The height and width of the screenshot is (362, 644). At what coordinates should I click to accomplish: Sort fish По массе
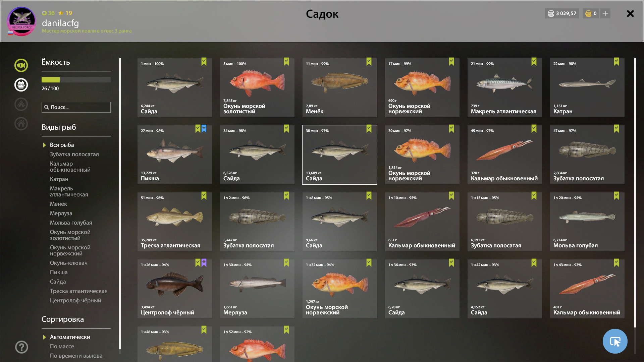[x=62, y=346]
